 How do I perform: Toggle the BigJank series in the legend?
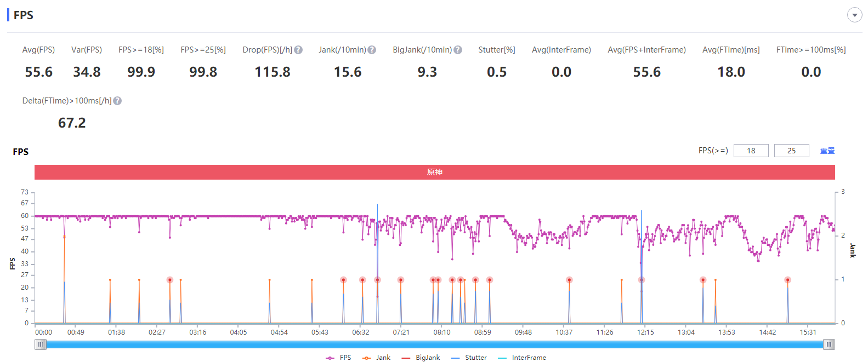(x=421, y=358)
